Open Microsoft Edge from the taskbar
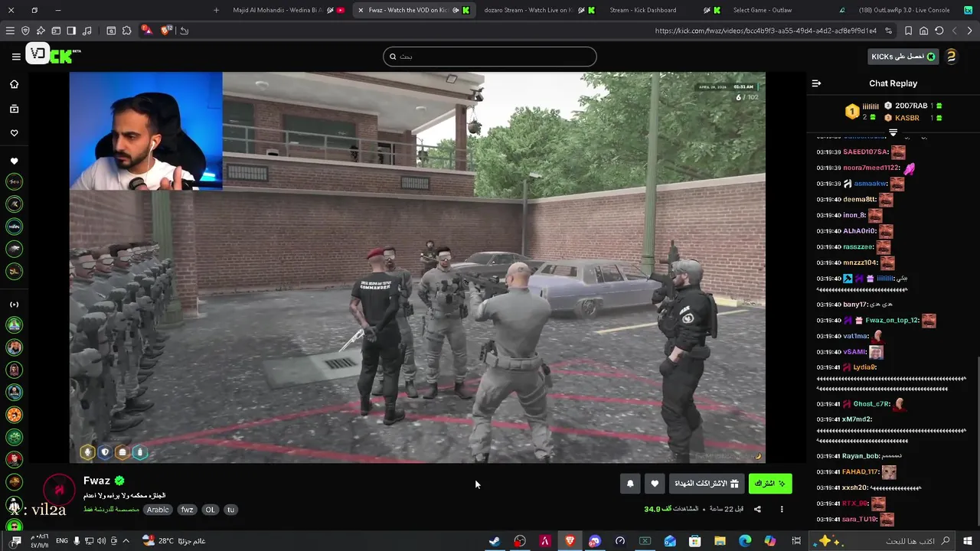The image size is (980, 551). point(745,541)
